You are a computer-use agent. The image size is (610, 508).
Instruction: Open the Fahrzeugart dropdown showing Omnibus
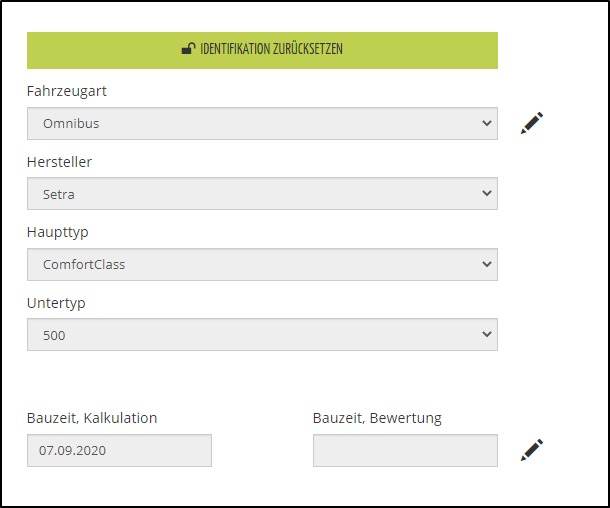pyautogui.click(x=262, y=124)
